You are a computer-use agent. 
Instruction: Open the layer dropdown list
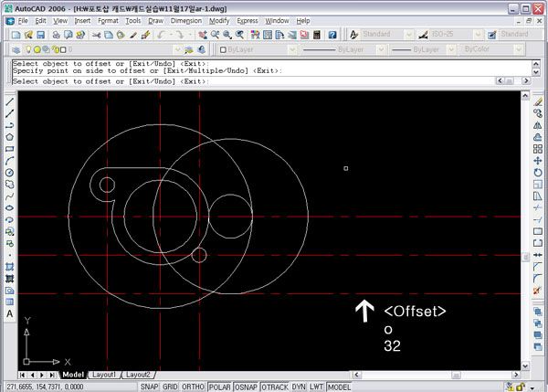coord(177,49)
